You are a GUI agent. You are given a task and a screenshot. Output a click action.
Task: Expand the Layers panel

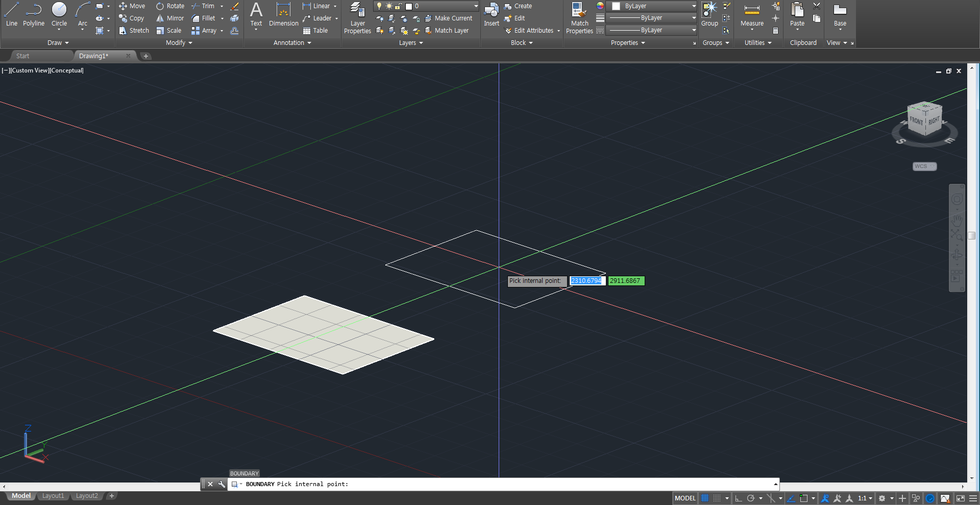click(x=411, y=43)
